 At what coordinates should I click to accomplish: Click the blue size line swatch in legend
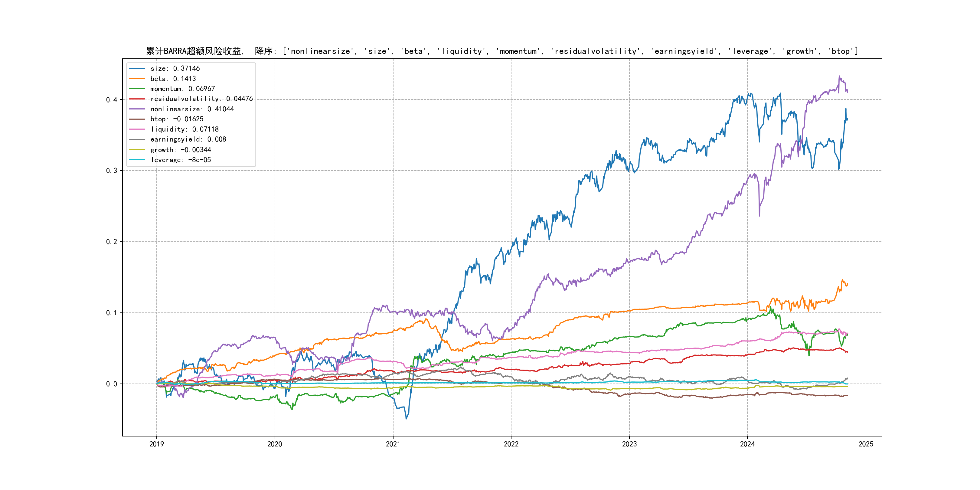coord(137,68)
